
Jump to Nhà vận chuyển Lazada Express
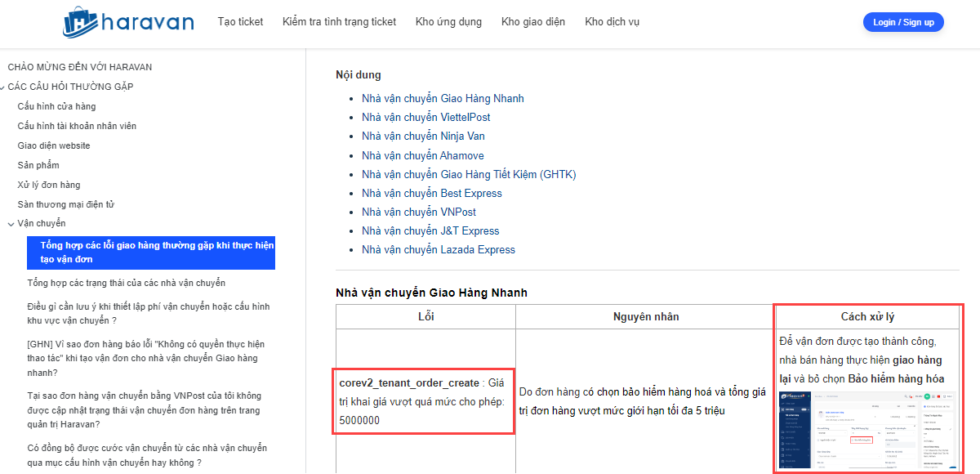click(x=439, y=249)
